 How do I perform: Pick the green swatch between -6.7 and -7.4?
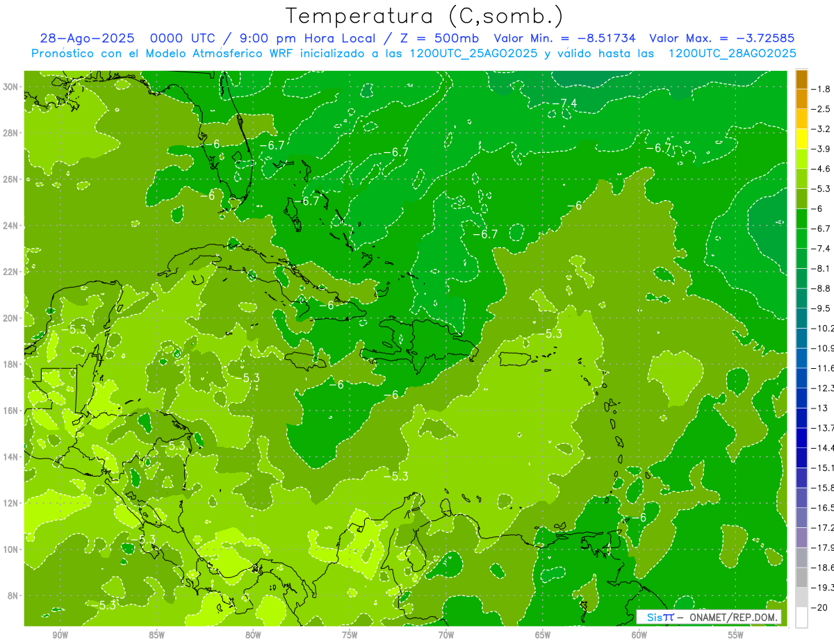coord(801,238)
